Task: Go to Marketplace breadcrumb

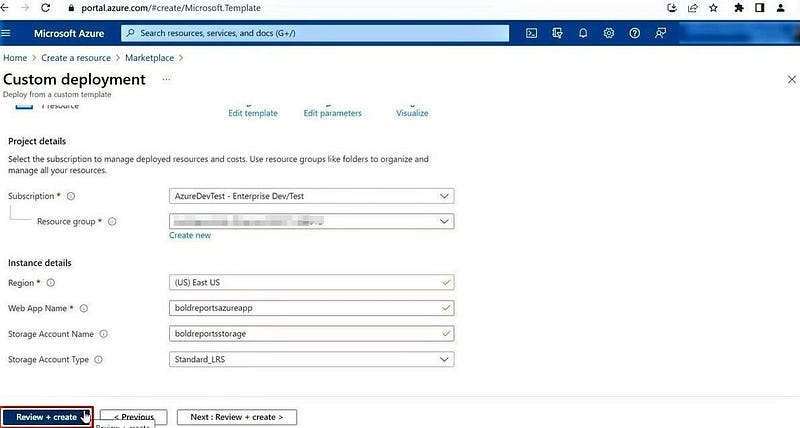Action: point(149,58)
